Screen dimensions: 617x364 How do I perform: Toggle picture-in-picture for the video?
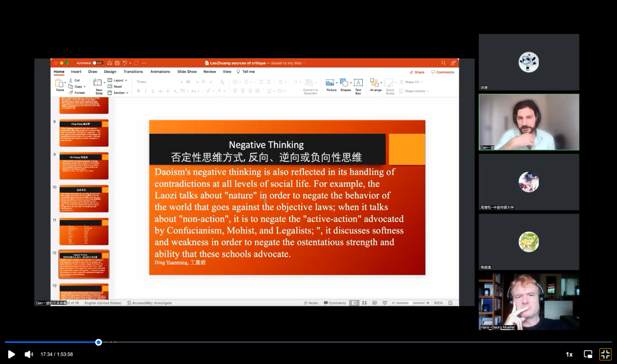tap(588, 354)
